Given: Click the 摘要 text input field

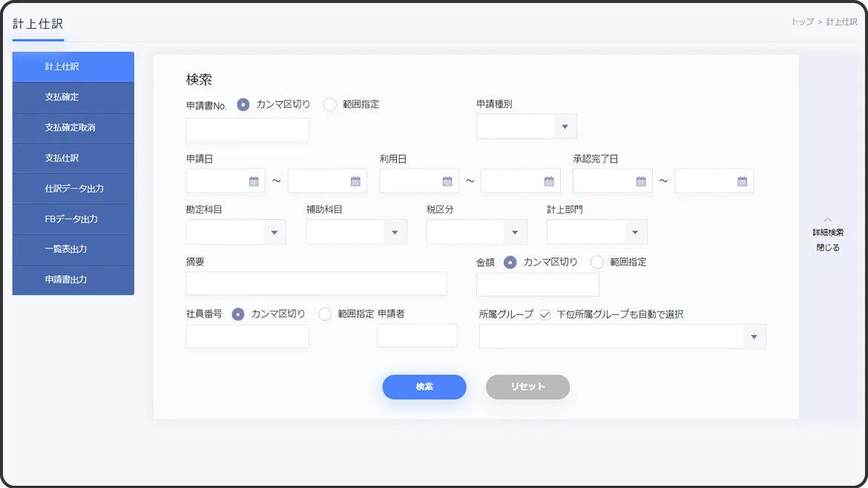Looking at the screenshot, I should click(316, 283).
